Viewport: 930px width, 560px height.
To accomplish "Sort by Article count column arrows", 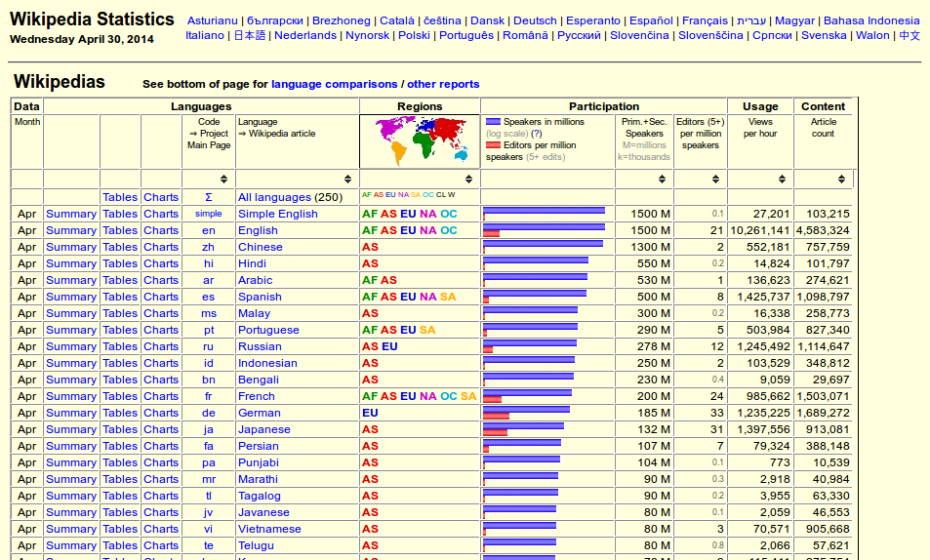I will tap(841, 180).
